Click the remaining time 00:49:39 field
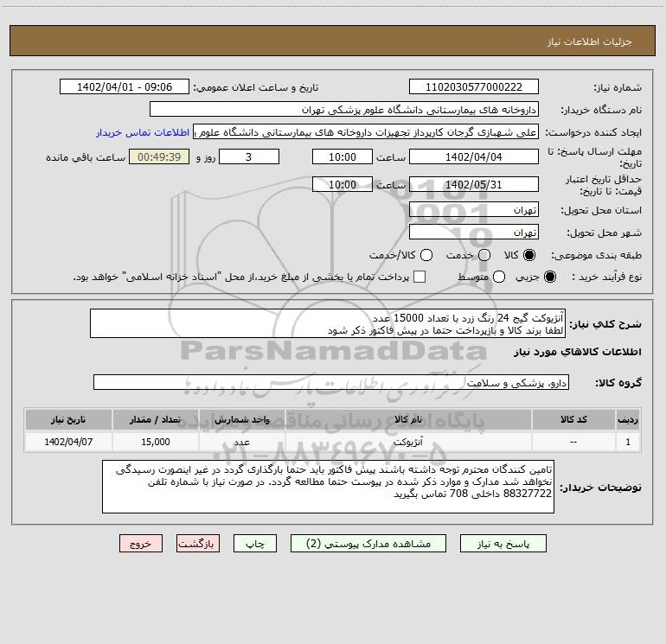The image size is (666, 644). pyautogui.click(x=159, y=157)
